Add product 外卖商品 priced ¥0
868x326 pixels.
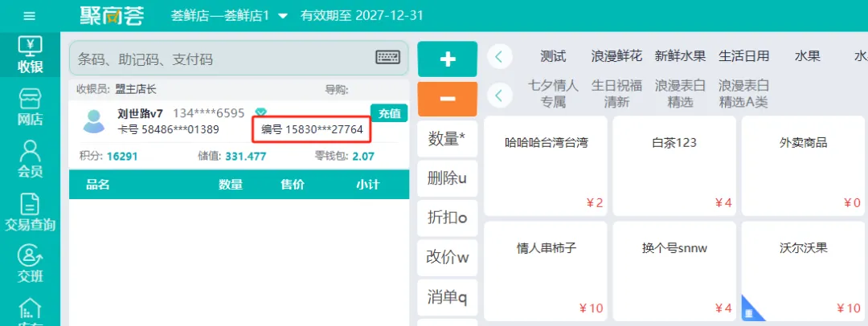[x=803, y=166]
